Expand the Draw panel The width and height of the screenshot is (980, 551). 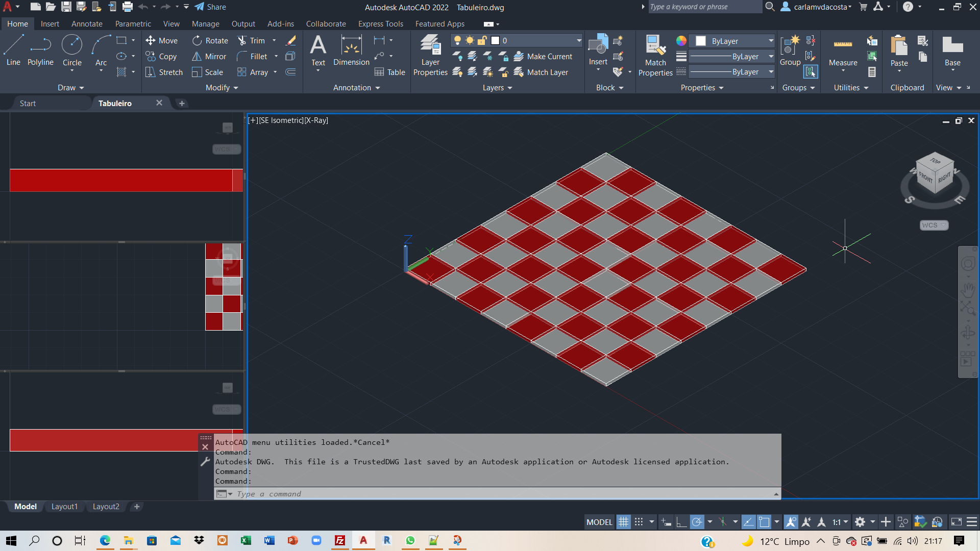pyautogui.click(x=70, y=88)
